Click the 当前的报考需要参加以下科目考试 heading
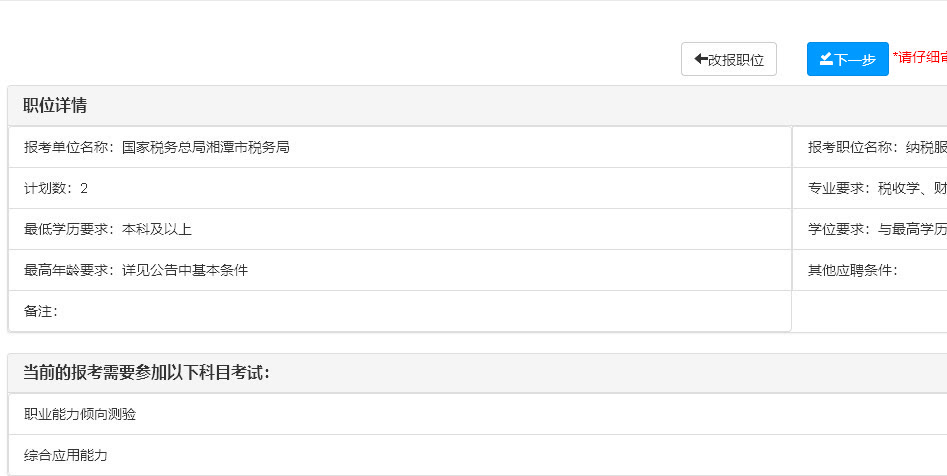This screenshot has width=947, height=476. click(x=146, y=373)
